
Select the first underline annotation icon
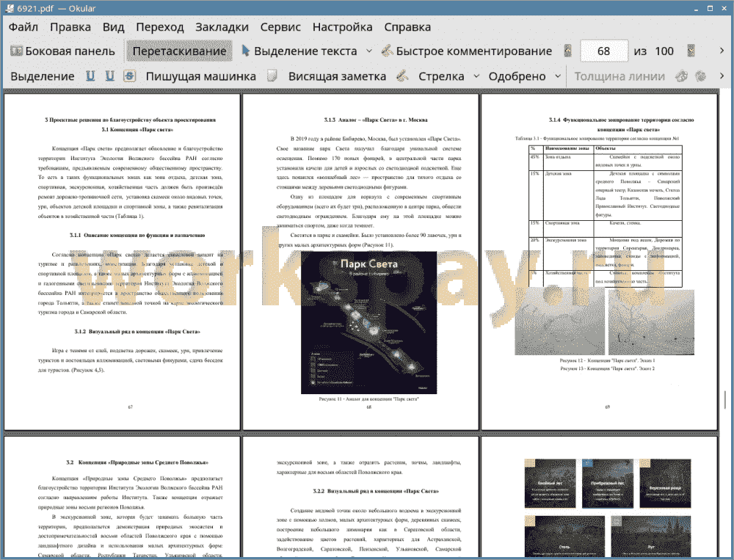90,76
